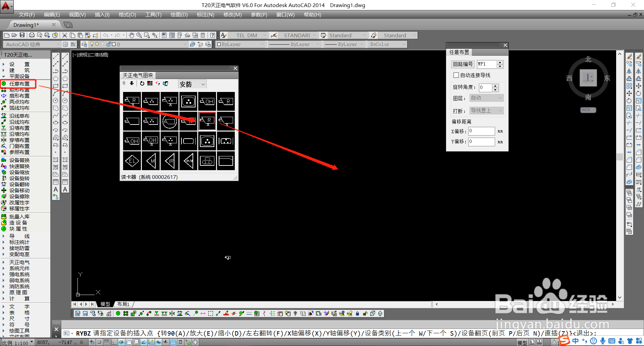Toggle Ortho mode in status bar
The width and height of the screenshot is (644, 346).
[114, 342]
